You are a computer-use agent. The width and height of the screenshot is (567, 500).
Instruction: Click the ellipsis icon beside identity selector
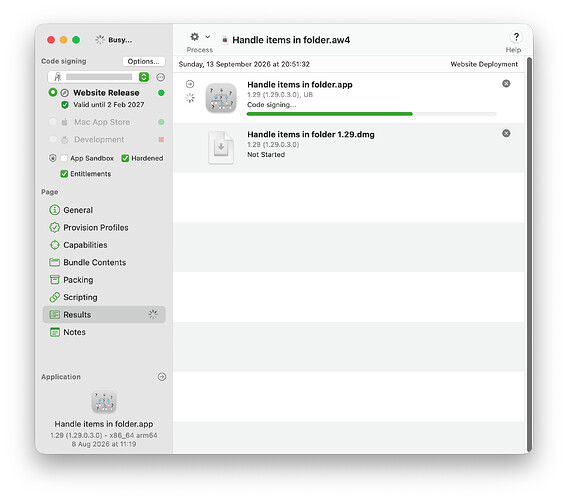tap(161, 77)
